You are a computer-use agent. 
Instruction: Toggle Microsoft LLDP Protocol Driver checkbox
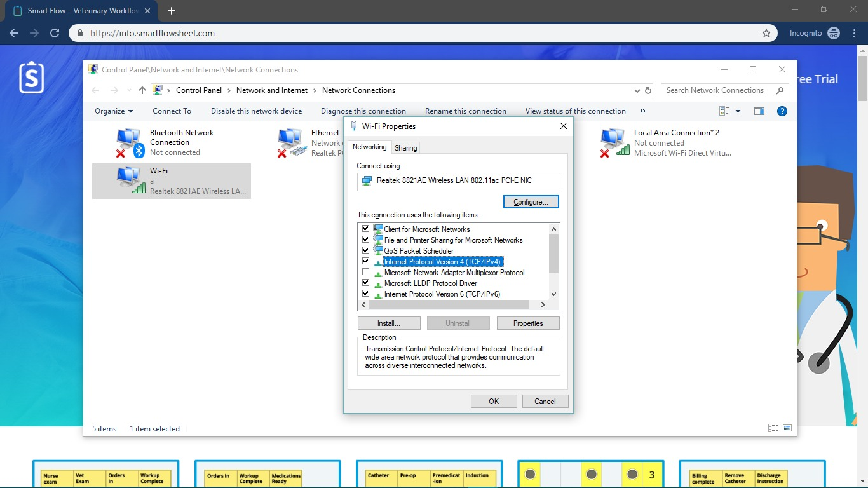tap(365, 283)
